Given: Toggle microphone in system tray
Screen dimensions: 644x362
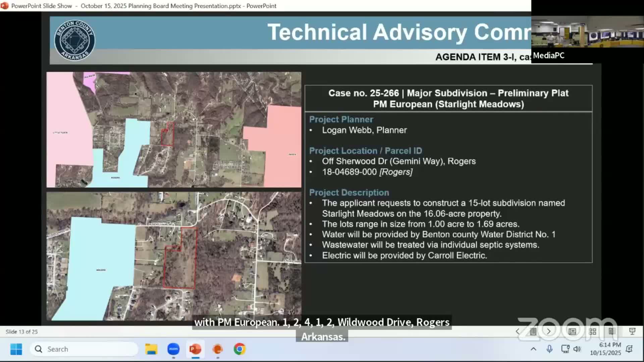Looking at the screenshot, I should click(549, 349).
